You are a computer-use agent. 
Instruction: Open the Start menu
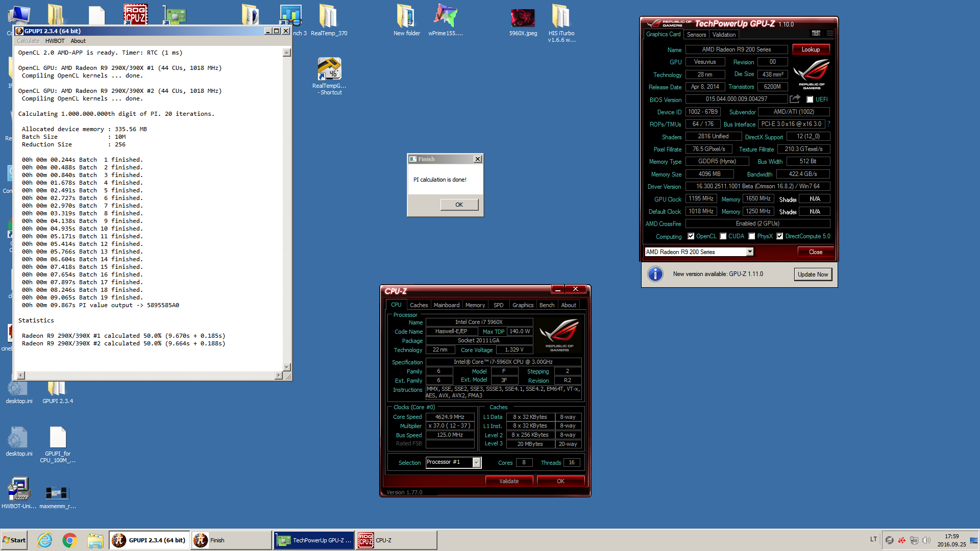click(x=14, y=540)
